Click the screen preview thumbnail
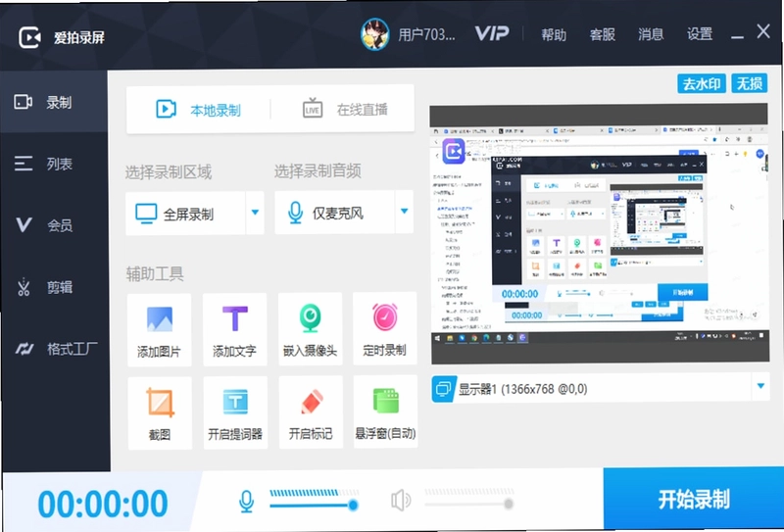Screen dimensions: 784x532 (x=599, y=233)
